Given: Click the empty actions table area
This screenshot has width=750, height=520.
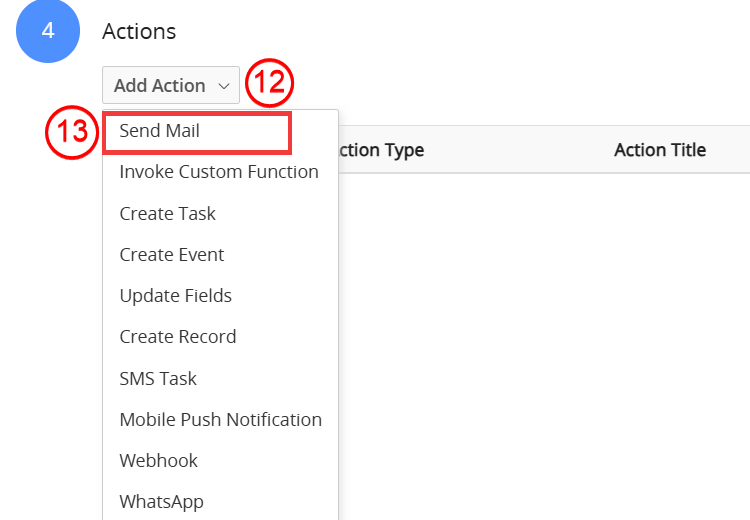Looking at the screenshot, I should pyautogui.click(x=544, y=344).
